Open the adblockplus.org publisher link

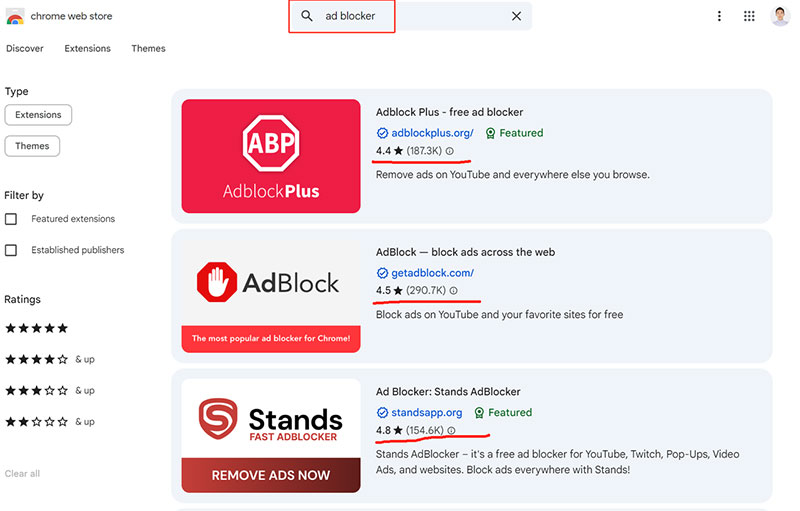pyautogui.click(x=432, y=133)
